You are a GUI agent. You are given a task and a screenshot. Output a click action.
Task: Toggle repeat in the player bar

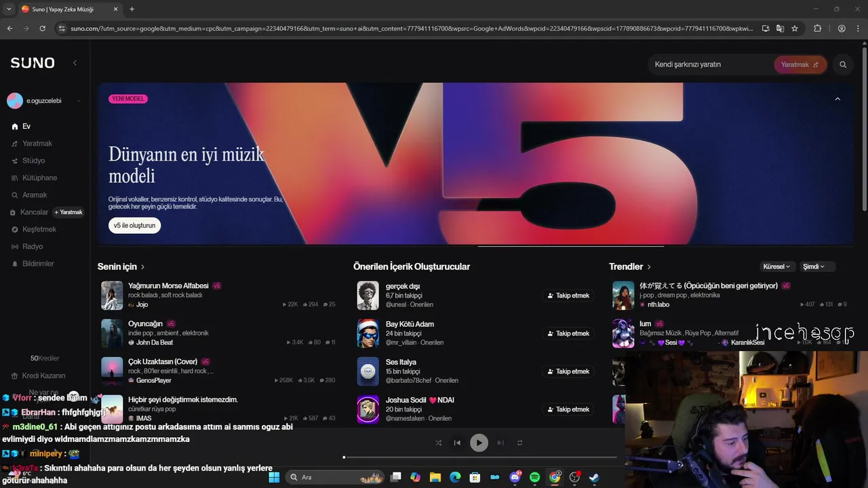[x=520, y=443]
